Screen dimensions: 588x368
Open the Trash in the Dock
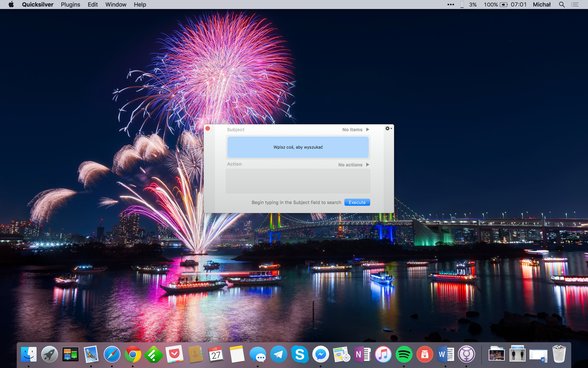click(559, 354)
